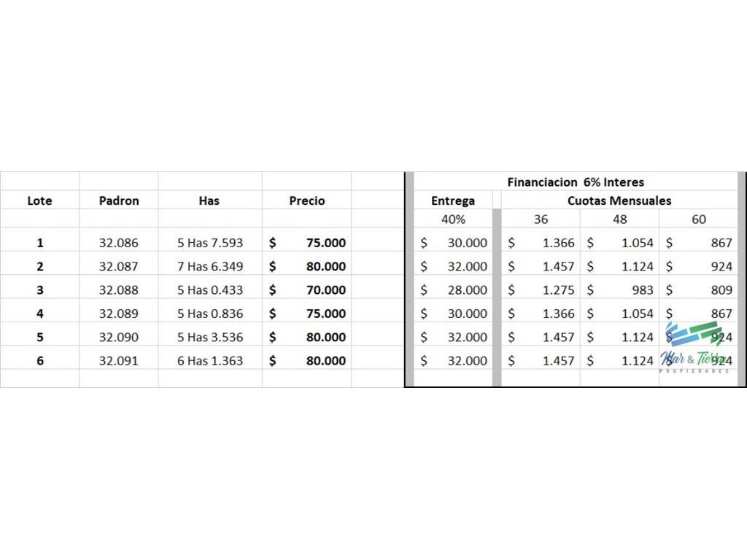Viewport: 747px width, 560px height.
Task: Click the 70.000 price for lot 3
Action: pos(325,290)
